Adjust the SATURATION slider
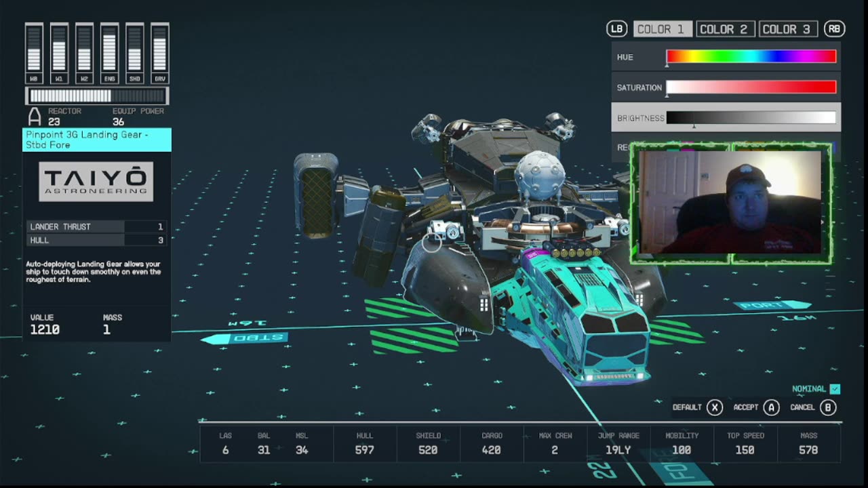Image resolution: width=868 pixels, height=488 pixels. [x=751, y=87]
